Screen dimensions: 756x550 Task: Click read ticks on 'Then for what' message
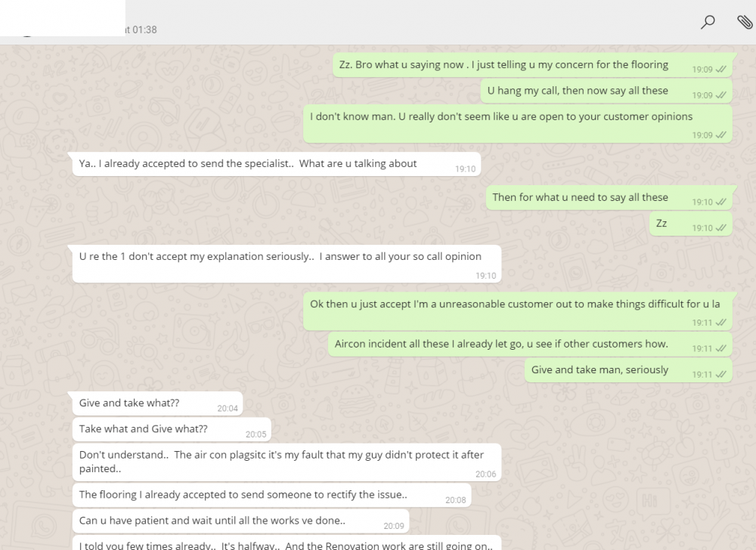tap(720, 202)
